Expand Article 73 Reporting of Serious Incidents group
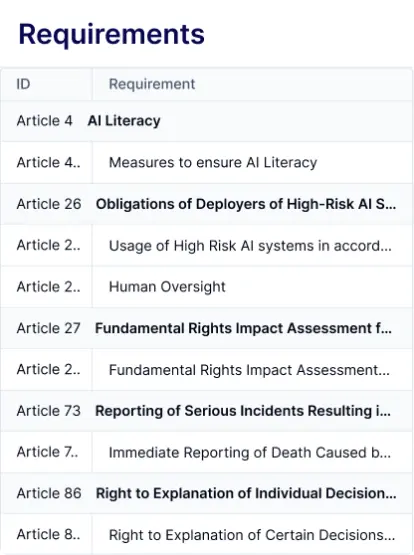The height and width of the screenshot is (555, 414). point(207,411)
